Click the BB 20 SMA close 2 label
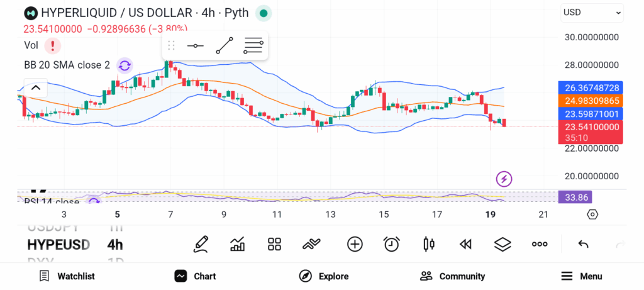 67,65
